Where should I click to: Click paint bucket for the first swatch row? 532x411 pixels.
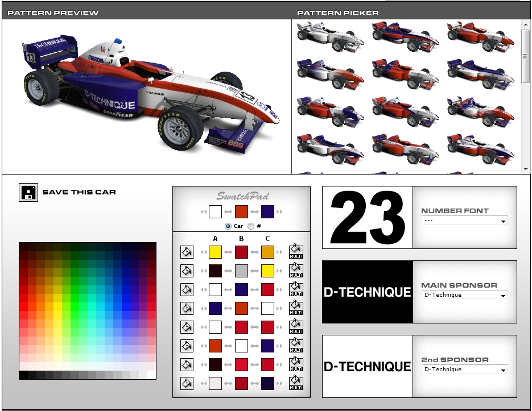tap(186, 252)
